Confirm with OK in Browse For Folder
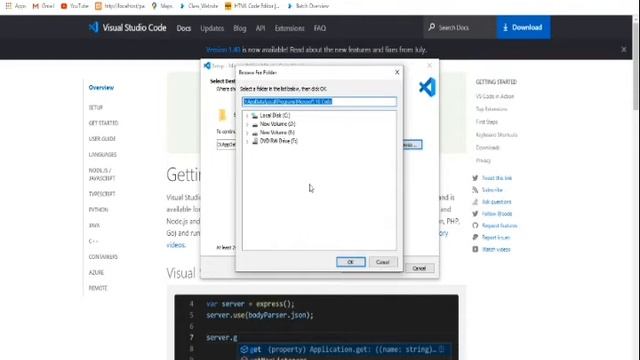640x360 pixels. point(351,262)
